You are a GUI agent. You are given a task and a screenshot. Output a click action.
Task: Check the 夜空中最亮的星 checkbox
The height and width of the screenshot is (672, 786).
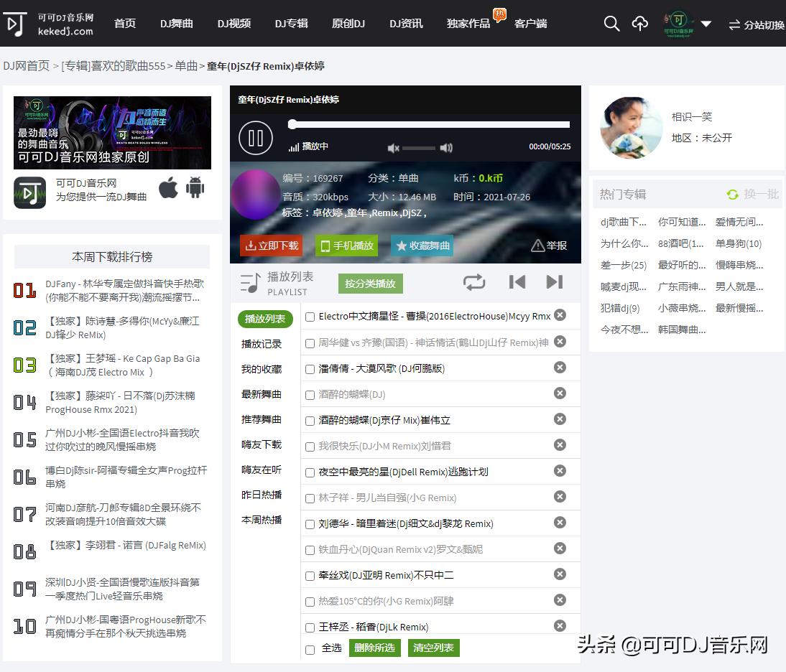click(x=310, y=472)
